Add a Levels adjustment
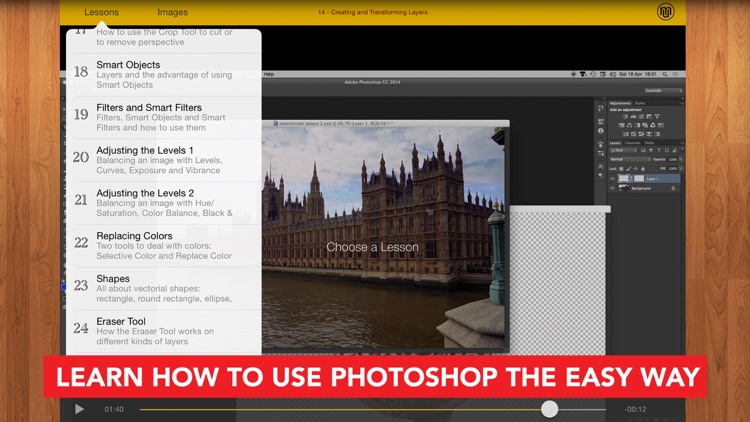 click(633, 117)
